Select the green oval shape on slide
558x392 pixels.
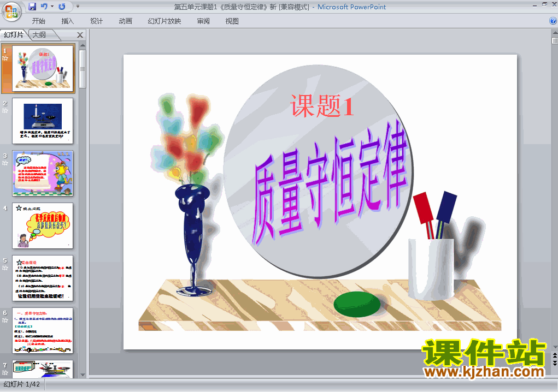pyautogui.click(x=357, y=304)
